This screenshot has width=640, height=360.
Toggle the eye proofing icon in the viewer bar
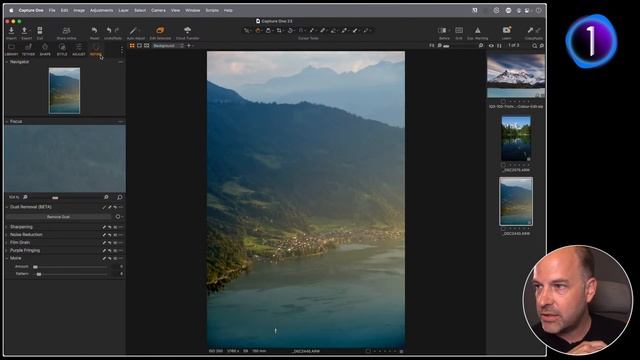pyautogui.click(x=491, y=46)
